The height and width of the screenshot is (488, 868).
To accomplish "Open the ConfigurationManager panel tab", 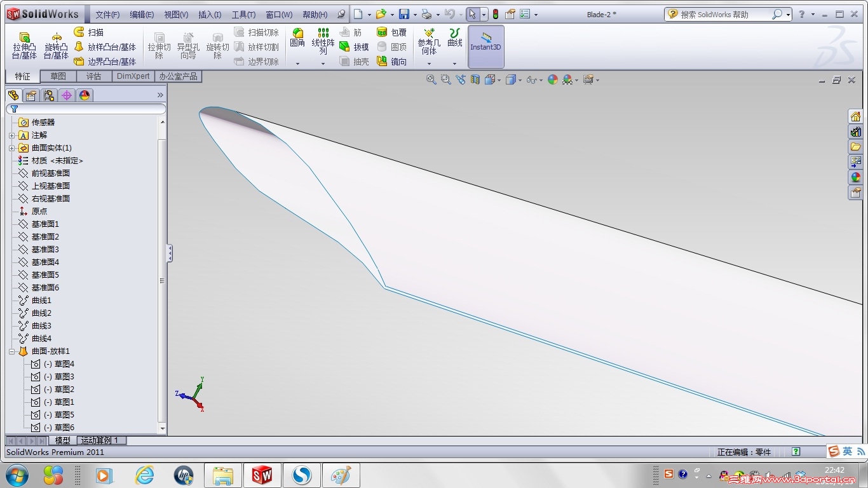I will (x=48, y=95).
